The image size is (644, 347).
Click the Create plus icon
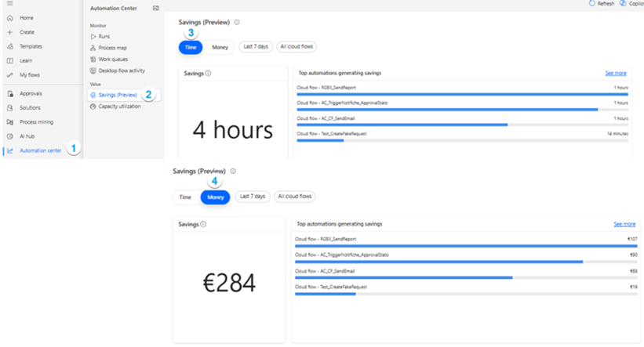[x=9, y=32]
